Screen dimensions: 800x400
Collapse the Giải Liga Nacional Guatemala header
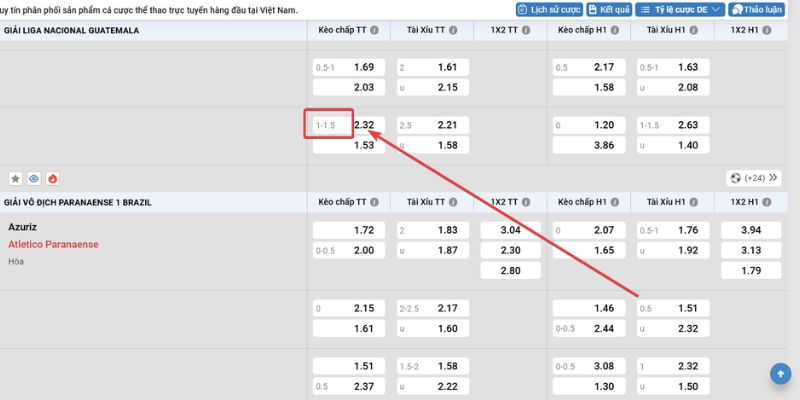point(70,31)
